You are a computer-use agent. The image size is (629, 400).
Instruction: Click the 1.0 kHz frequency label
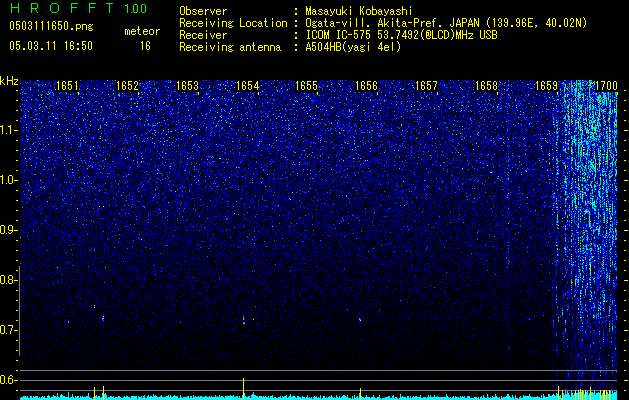[x=8, y=180]
